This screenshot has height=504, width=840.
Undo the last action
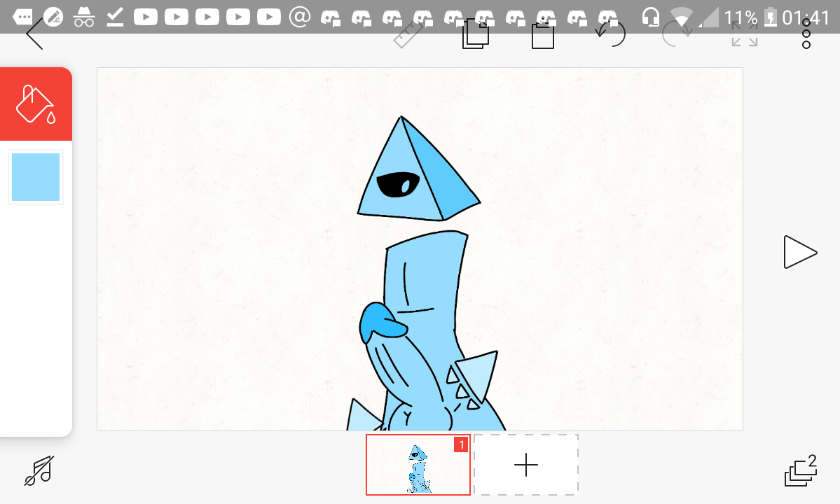click(x=610, y=34)
